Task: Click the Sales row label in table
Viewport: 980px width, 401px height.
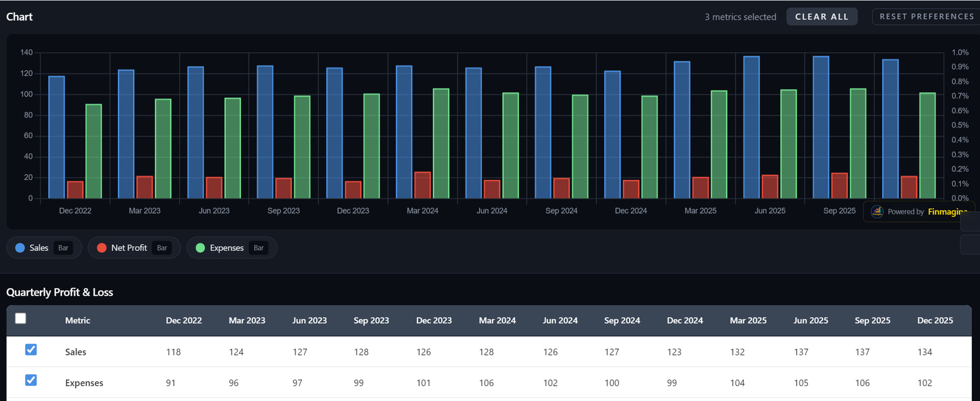Action: click(76, 352)
